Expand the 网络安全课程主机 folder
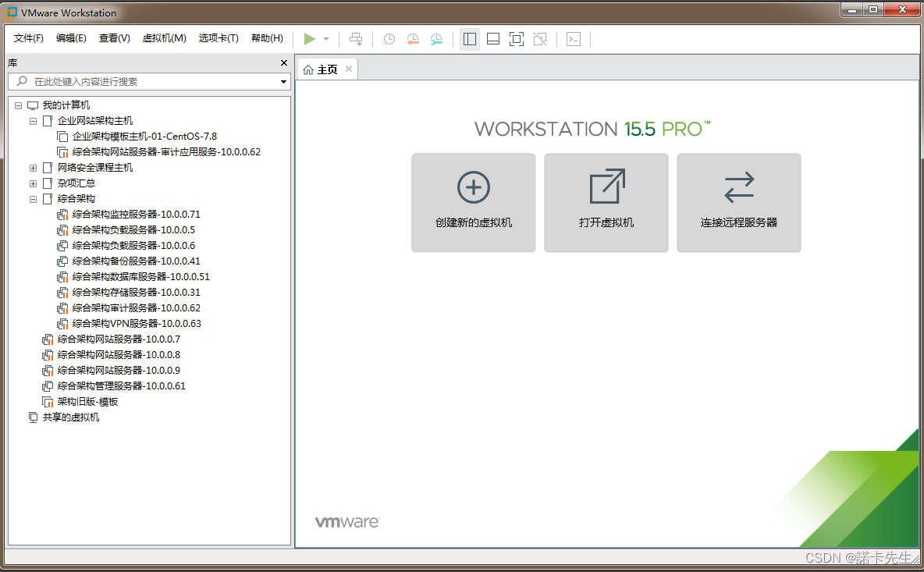The image size is (924, 572). (33, 168)
